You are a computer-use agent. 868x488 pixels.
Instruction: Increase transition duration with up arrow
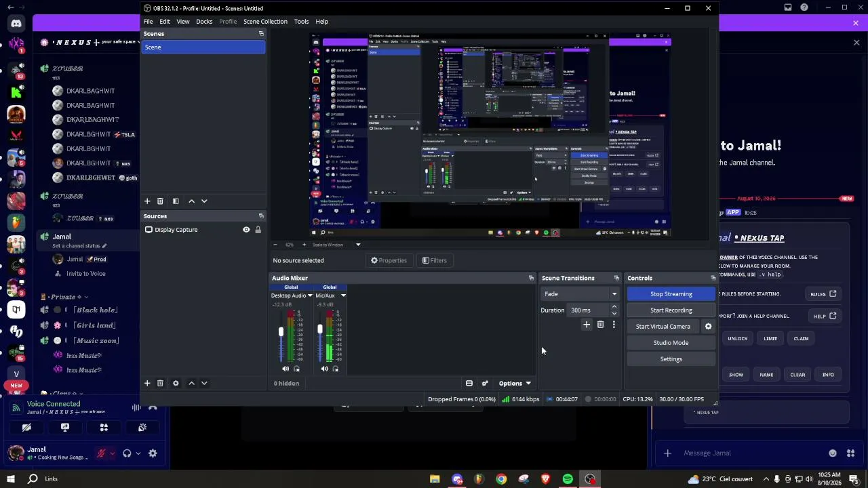[614, 307]
